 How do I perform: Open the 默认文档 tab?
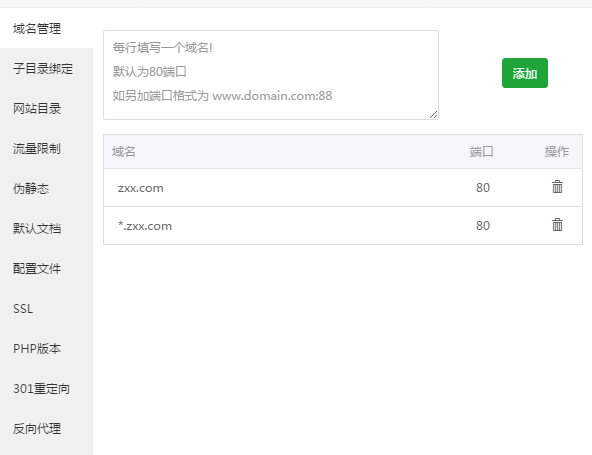point(37,229)
